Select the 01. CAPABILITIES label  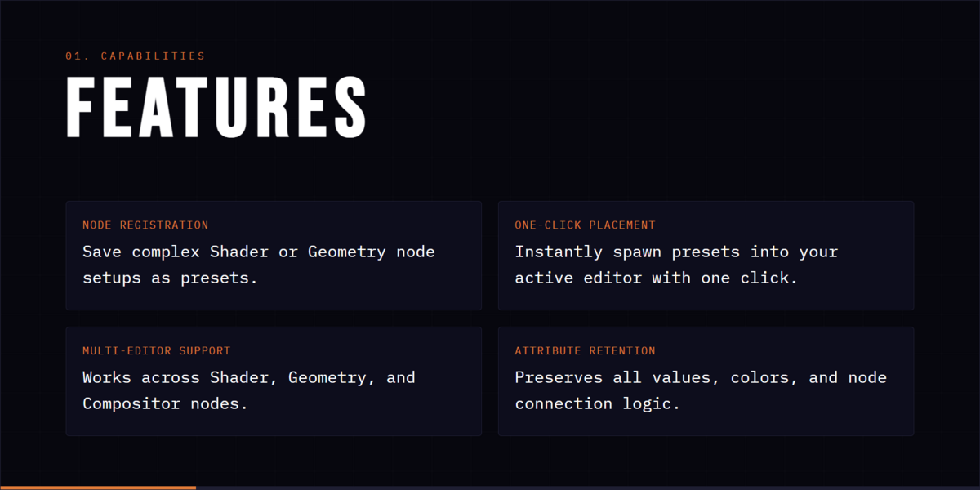point(136,56)
